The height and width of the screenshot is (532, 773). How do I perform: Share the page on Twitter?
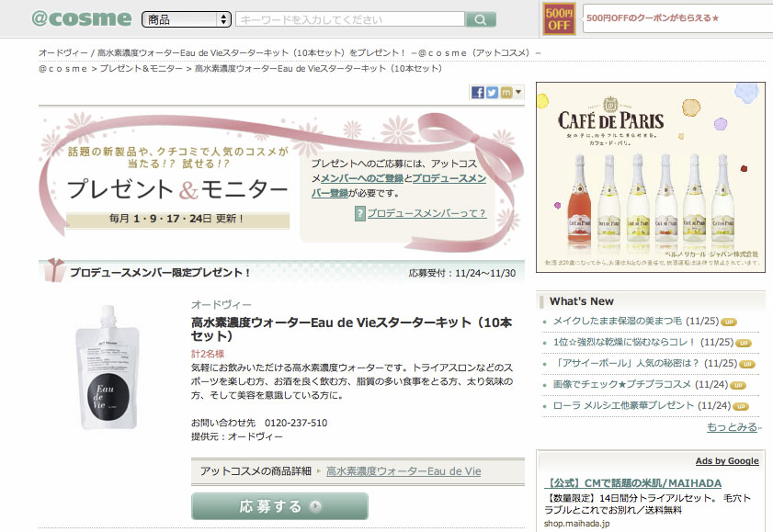click(x=492, y=93)
